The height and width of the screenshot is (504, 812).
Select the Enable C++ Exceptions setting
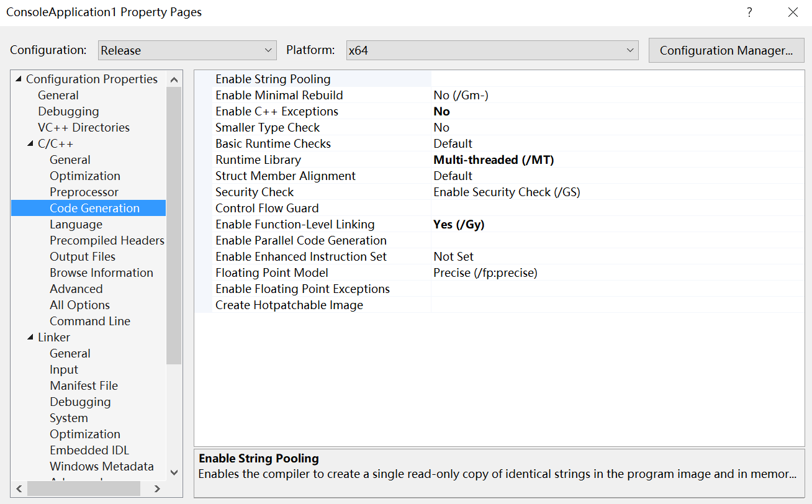[x=276, y=111]
